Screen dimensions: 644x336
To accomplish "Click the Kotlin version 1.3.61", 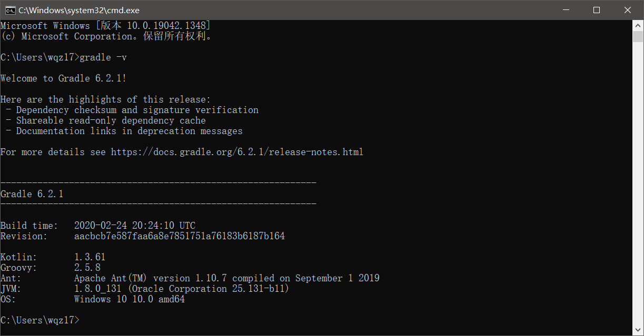I will (90, 257).
